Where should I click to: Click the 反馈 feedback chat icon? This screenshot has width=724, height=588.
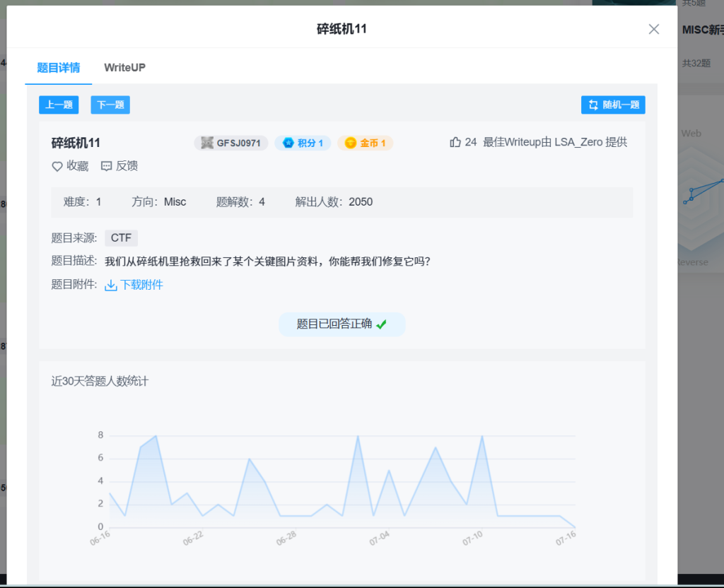(x=107, y=167)
